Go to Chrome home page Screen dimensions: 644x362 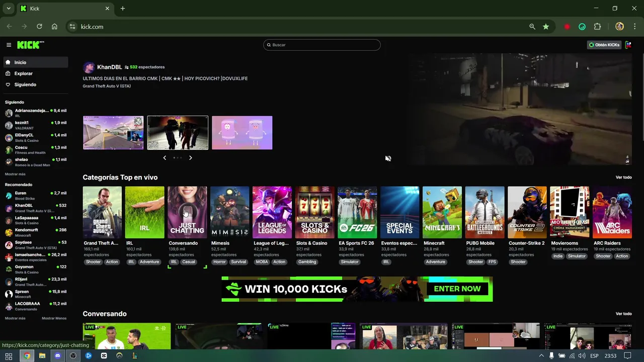tap(54, 27)
